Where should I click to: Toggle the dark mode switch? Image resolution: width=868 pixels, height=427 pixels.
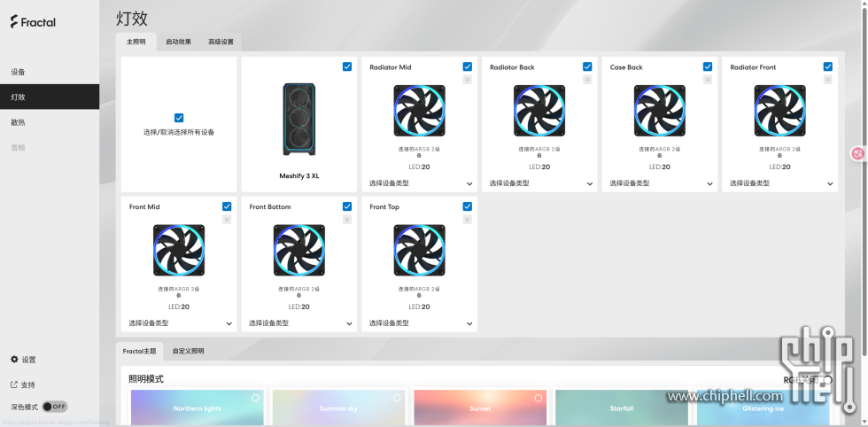point(55,407)
